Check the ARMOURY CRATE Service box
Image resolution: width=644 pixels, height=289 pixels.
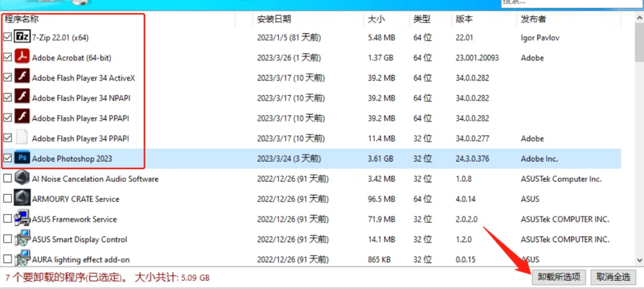pos(7,198)
